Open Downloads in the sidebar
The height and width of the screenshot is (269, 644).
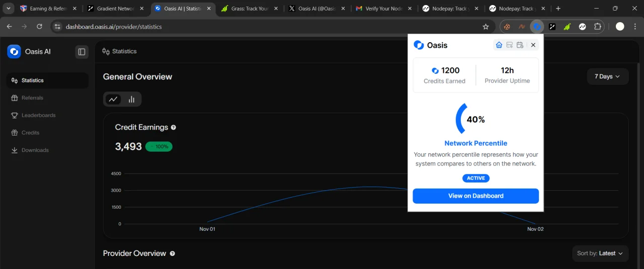(47, 150)
